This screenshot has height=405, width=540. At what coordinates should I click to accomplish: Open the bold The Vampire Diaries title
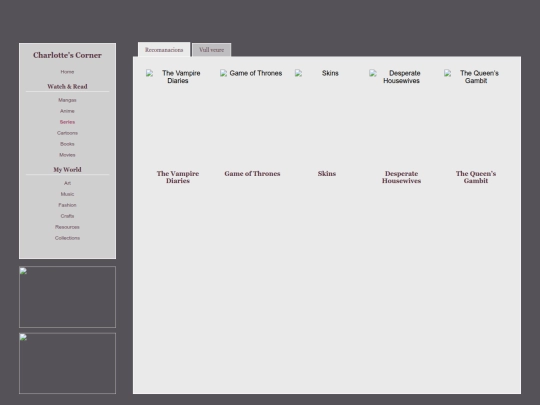(178, 177)
